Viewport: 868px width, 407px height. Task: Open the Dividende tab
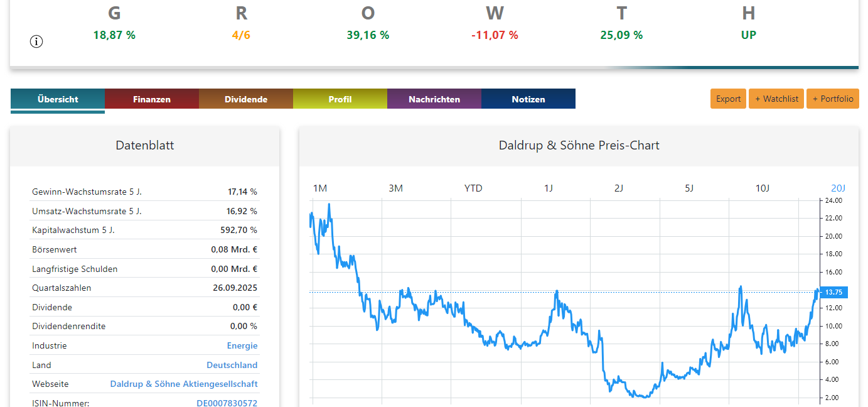246,99
